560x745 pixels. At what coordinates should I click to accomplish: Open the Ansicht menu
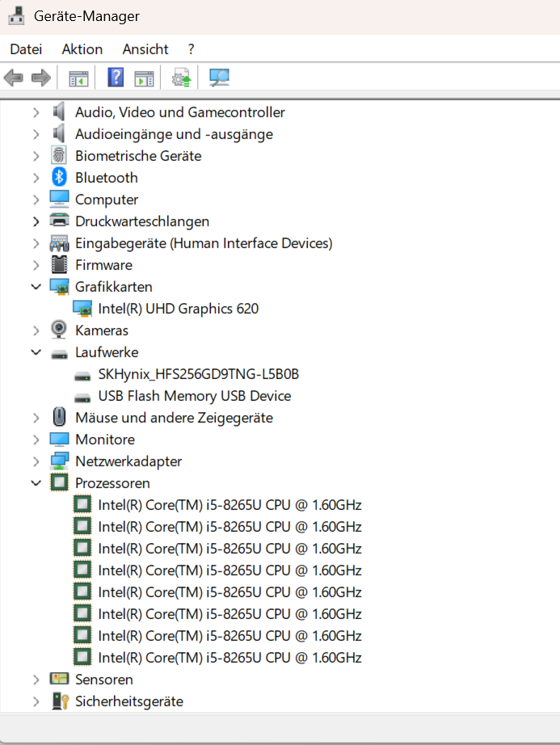pyautogui.click(x=145, y=49)
